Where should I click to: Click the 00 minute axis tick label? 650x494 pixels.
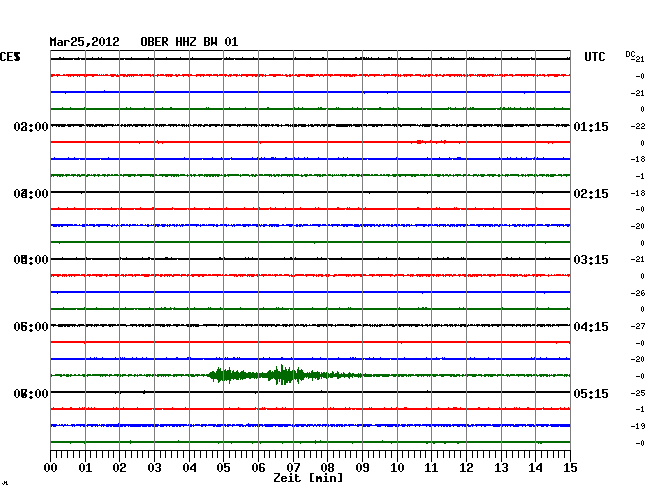pos(51,468)
